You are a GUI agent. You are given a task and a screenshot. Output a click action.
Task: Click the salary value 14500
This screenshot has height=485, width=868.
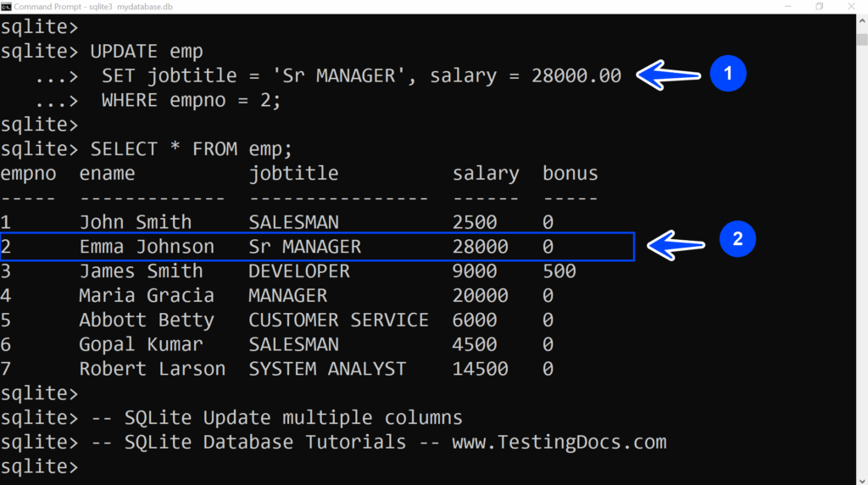[480, 369]
